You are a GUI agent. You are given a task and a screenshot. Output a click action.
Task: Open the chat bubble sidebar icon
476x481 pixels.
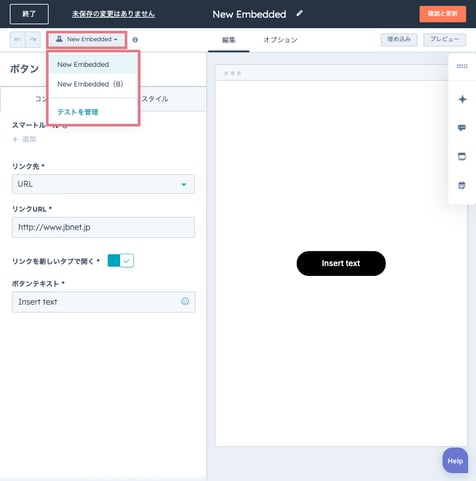(x=462, y=128)
